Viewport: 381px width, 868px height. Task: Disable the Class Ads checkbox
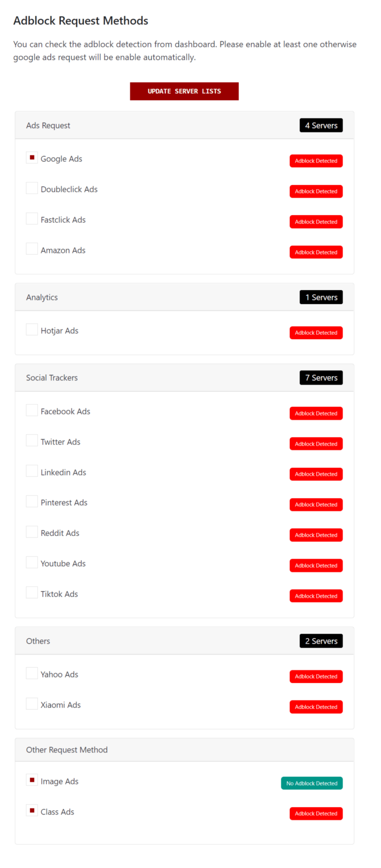tap(31, 810)
